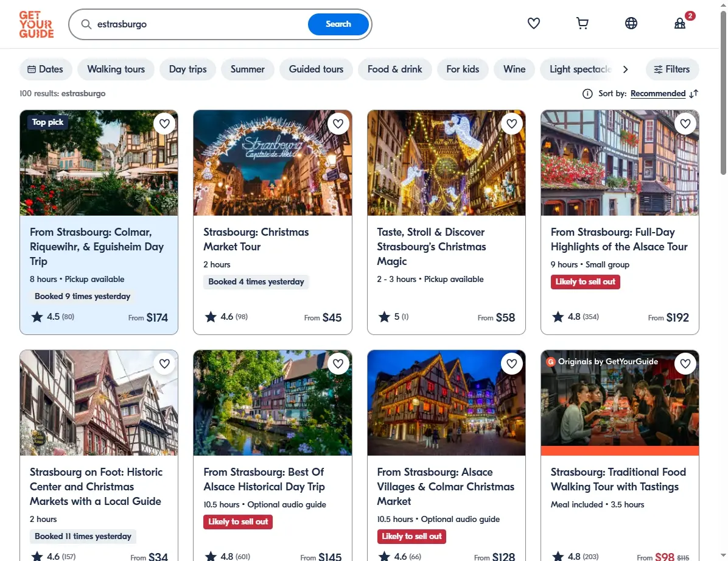Open the GetYourGuide home logo
This screenshot has height=561, width=728.
[x=36, y=24]
